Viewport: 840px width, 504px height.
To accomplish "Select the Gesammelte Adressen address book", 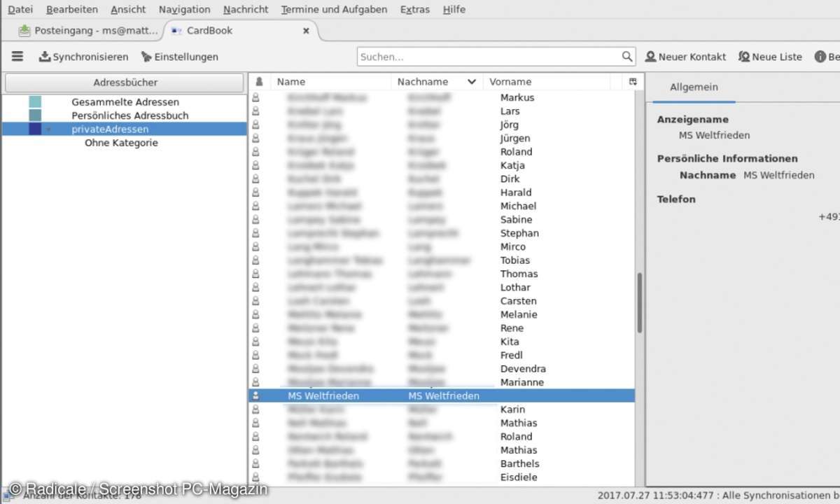I will (x=125, y=102).
